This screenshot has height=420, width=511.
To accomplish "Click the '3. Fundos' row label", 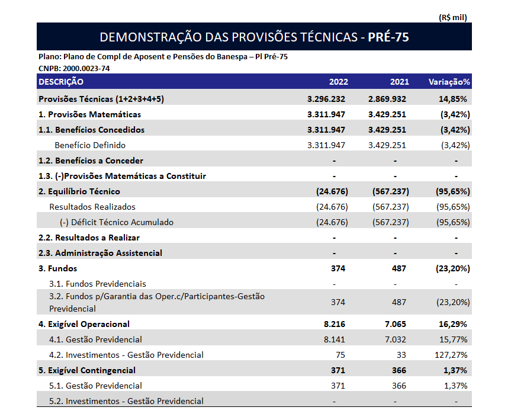I will [57, 268].
